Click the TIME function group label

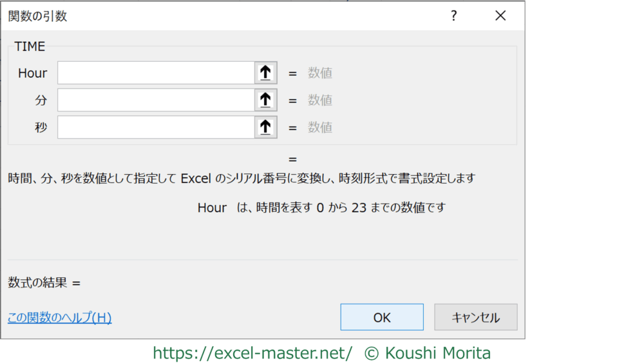(30, 47)
